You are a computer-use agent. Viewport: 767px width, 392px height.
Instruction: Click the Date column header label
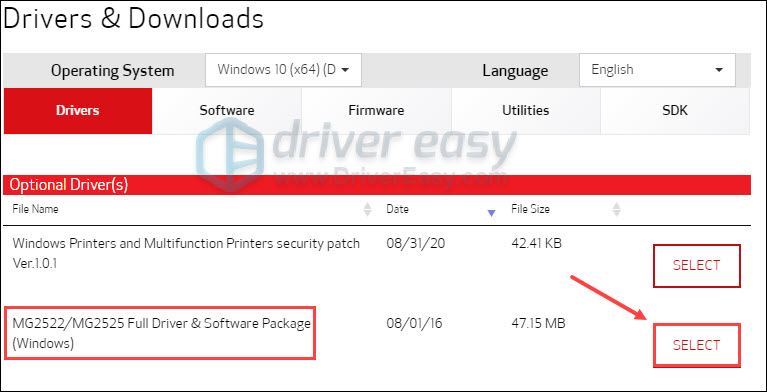397,209
